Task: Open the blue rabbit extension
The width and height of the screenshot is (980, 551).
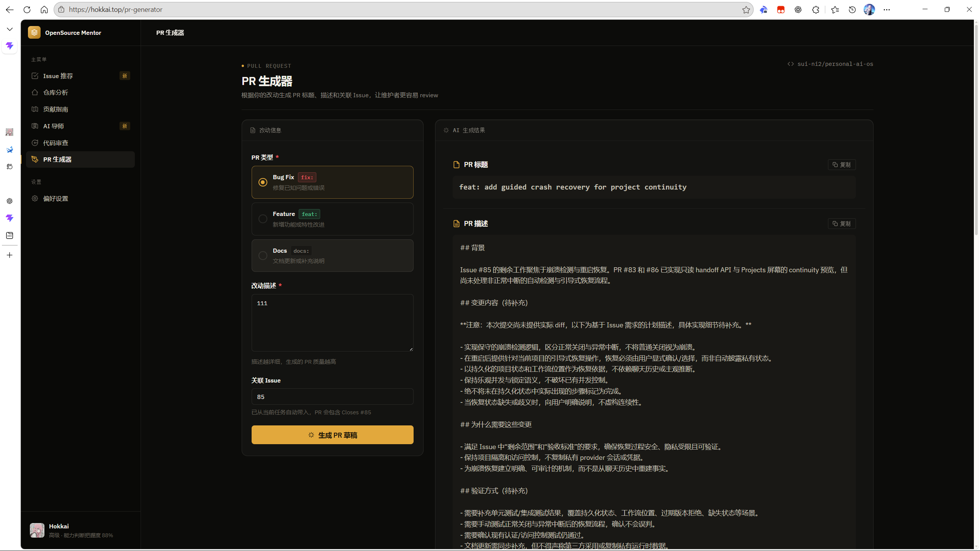Action: (763, 10)
